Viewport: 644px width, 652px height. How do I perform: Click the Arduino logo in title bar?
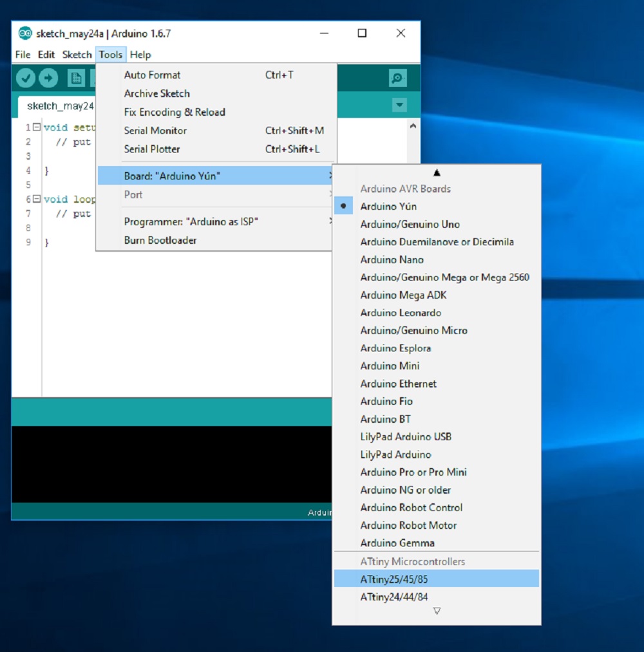pos(25,33)
